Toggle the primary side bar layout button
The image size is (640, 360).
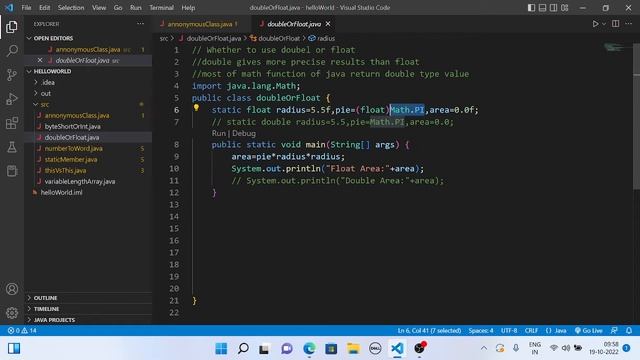click(x=531, y=8)
